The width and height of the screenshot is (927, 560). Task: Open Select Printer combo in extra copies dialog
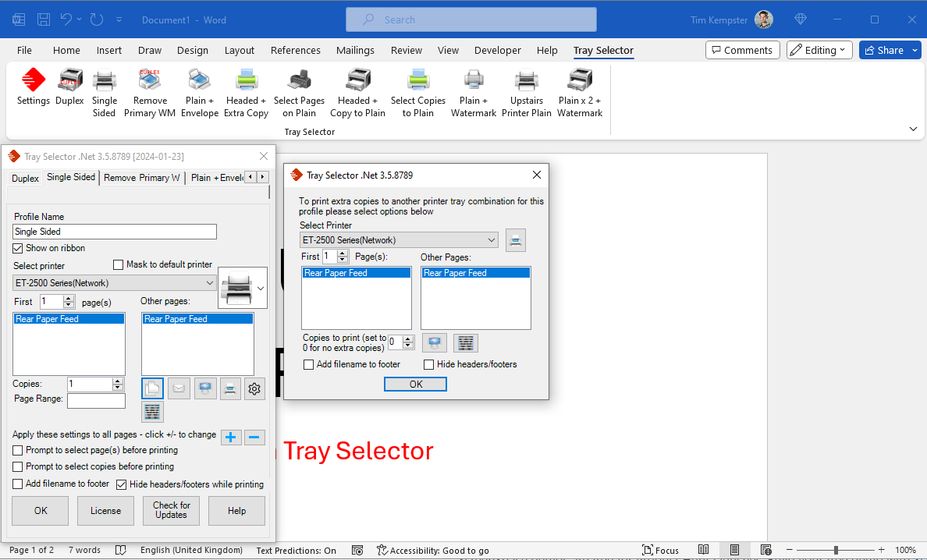[x=399, y=239]
